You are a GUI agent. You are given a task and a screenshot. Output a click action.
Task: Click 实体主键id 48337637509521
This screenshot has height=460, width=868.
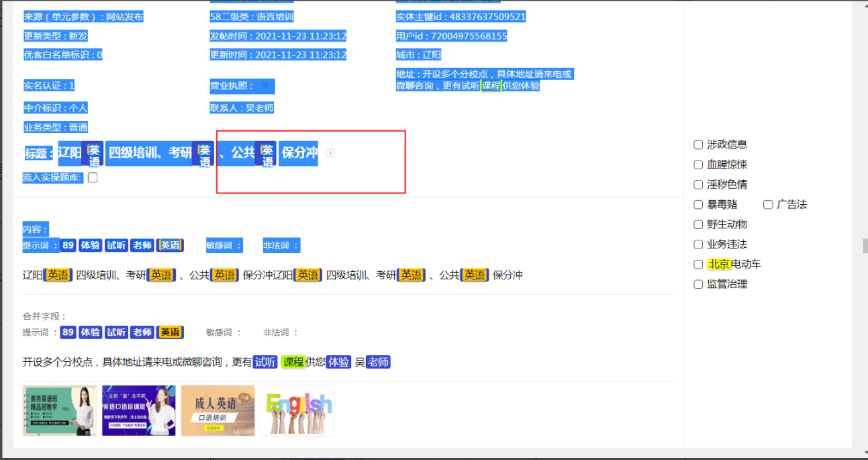[x=461, y=17]
